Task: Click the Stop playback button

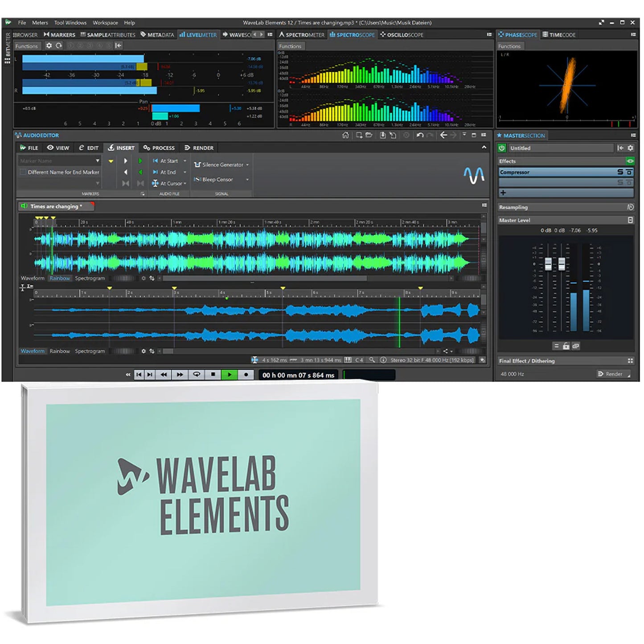Action: click(213, 375)
